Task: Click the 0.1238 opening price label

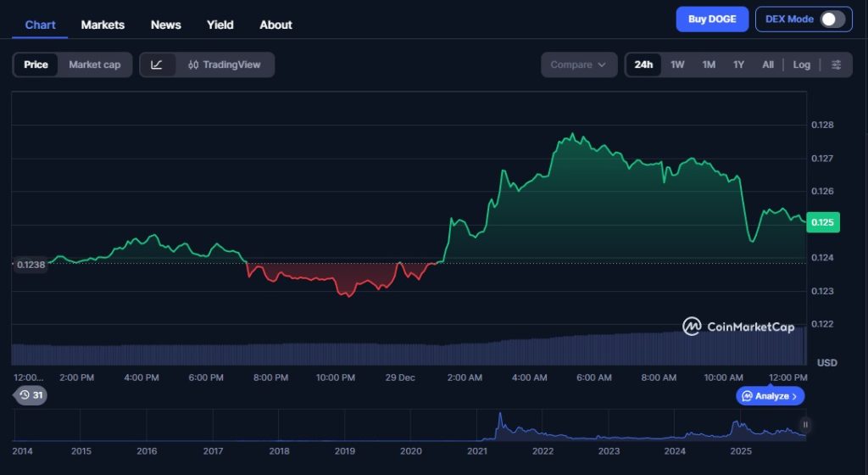Action: tap(30, 265)
